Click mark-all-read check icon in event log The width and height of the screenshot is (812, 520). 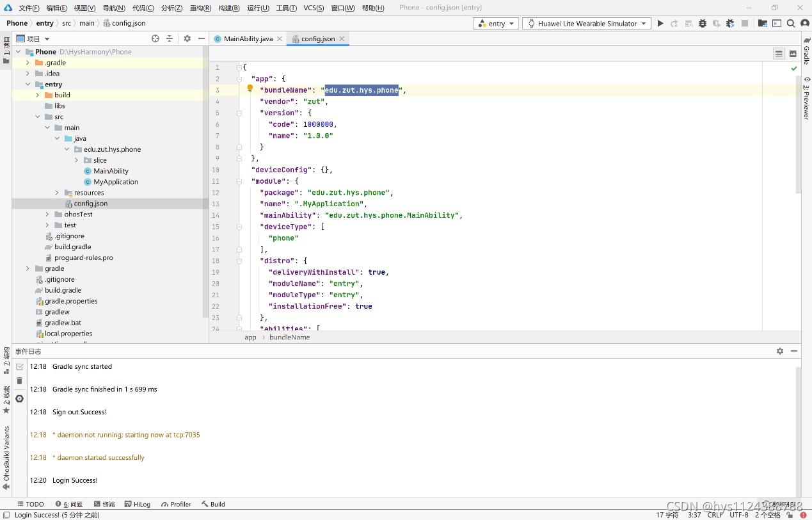click(x=20, y=367)
